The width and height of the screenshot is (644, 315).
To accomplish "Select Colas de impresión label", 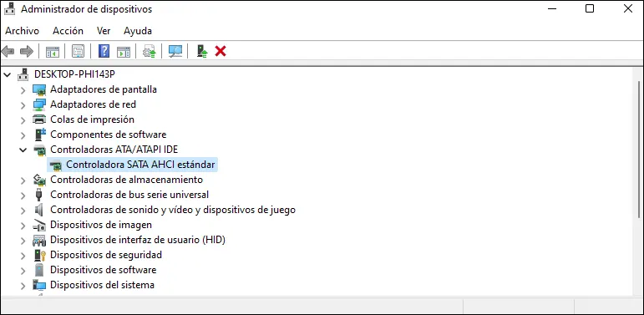I will click(93, 119).
